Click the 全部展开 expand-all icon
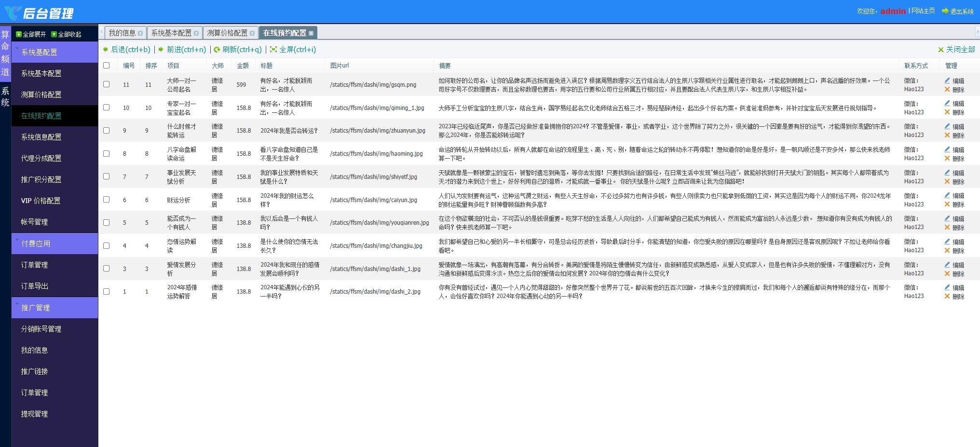980x447 pixels. 19,34
